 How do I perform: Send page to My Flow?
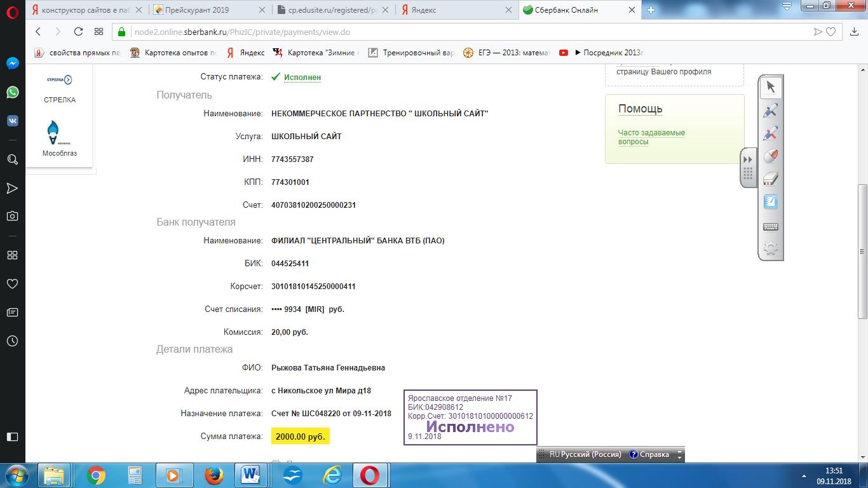pos(818,32)
